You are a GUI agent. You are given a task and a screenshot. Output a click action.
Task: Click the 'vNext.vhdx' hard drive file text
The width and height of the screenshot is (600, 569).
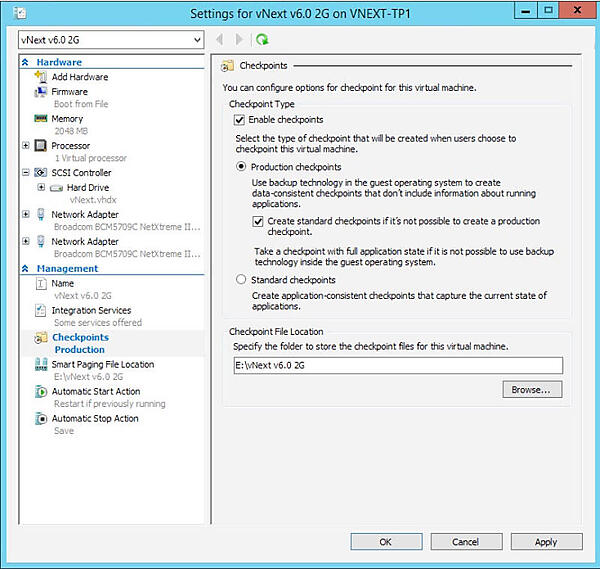tap(93, 200)
